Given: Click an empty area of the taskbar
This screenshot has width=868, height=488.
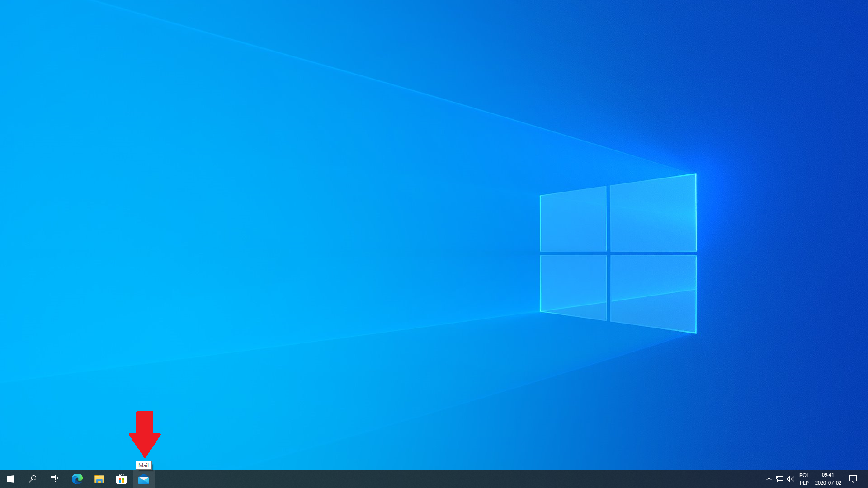Looking at the screenshot, I should [x=452, y=479].
